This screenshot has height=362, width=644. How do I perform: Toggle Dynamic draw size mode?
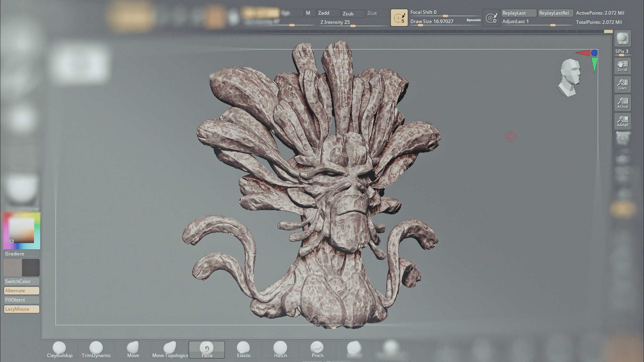click(x=473, y=20)
